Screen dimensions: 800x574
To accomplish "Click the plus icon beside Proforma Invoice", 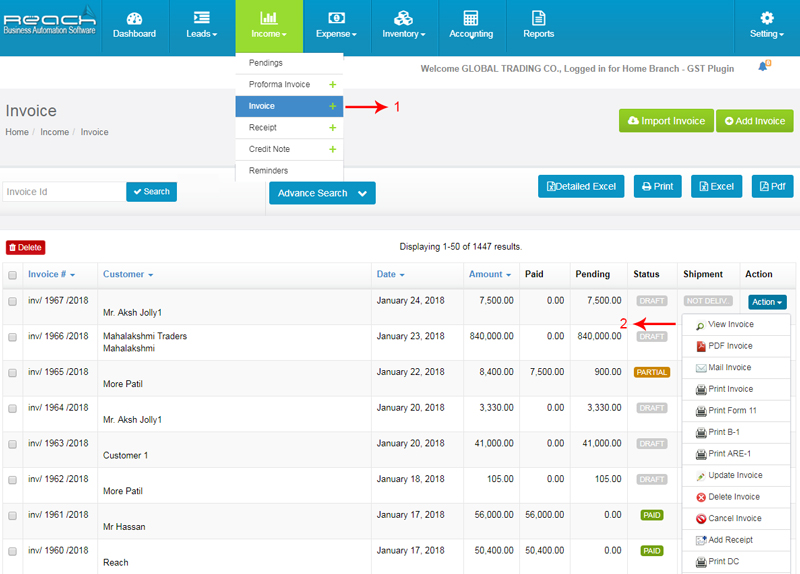I will click(333, 85).
